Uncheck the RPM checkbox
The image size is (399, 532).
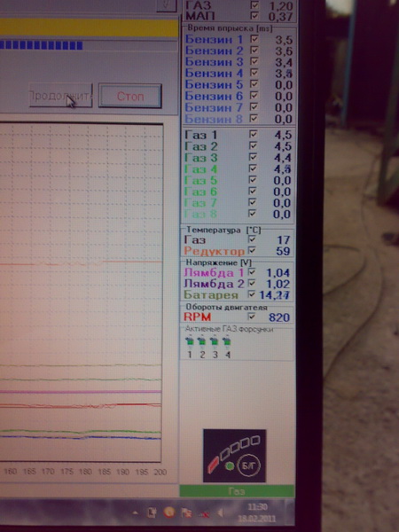(252, 317)
